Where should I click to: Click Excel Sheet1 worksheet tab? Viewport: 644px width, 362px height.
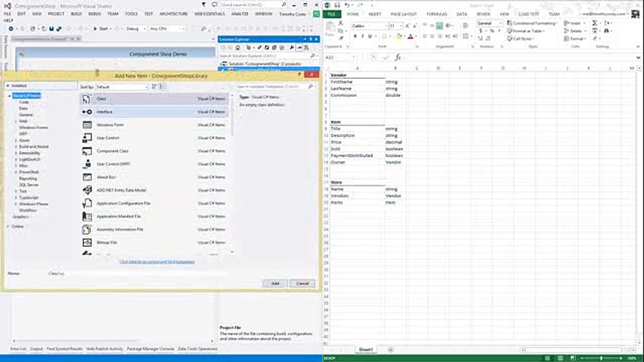365,349
